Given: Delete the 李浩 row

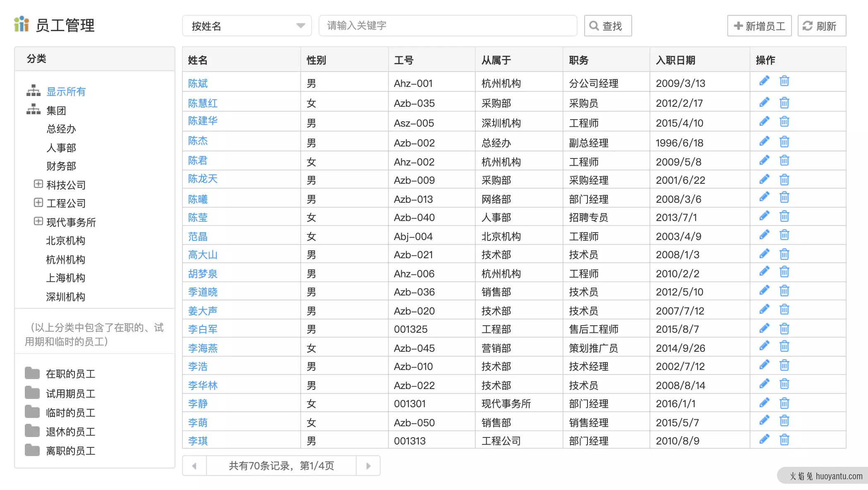Looking at the screenshot, I should pos(784,365).
